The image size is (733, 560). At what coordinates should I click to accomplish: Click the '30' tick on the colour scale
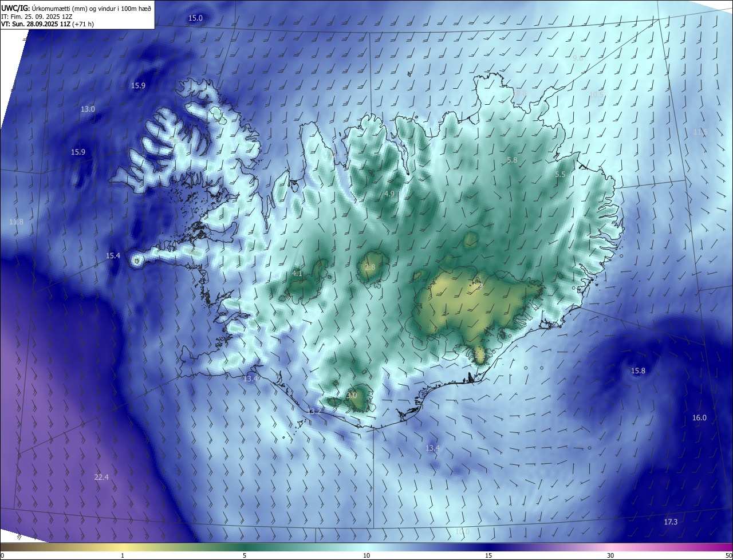tap(610, 555)
